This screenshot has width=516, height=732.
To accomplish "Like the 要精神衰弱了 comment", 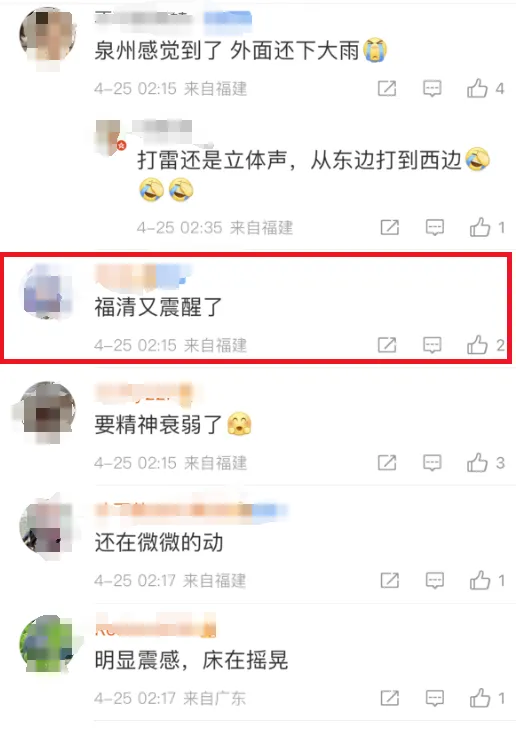I will (477, 463).
